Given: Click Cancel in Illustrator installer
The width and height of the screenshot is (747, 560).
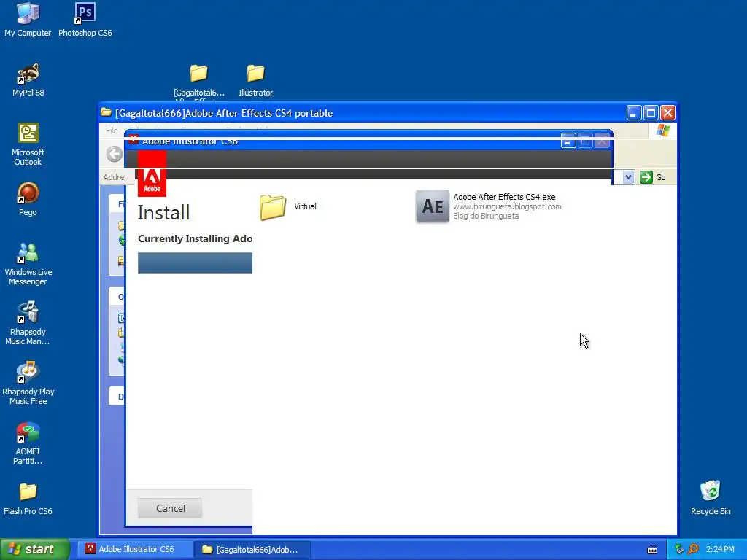Looking at the screenshot, I should [x=170, y=508].
